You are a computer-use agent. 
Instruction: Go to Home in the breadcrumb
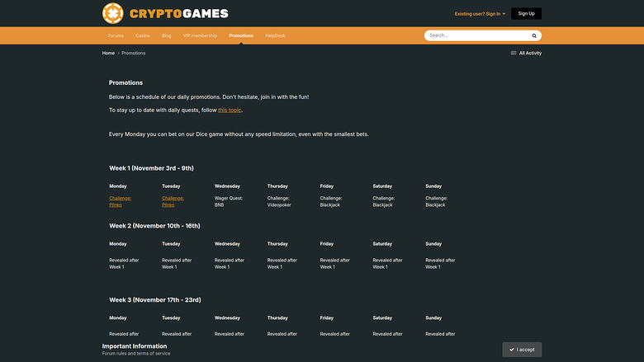click(108, 53)
